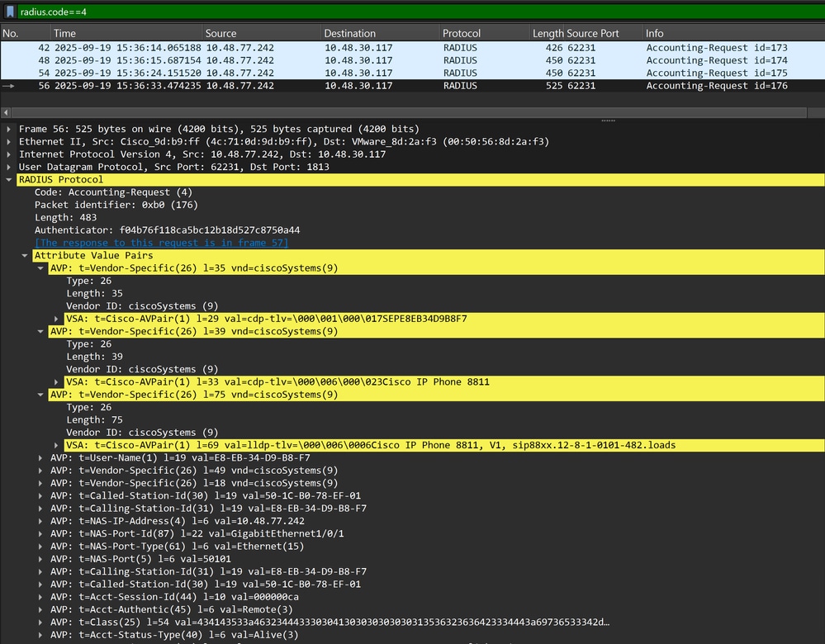
Task: Expand the Ethernet II tree node
Action: tap(9, 142)
